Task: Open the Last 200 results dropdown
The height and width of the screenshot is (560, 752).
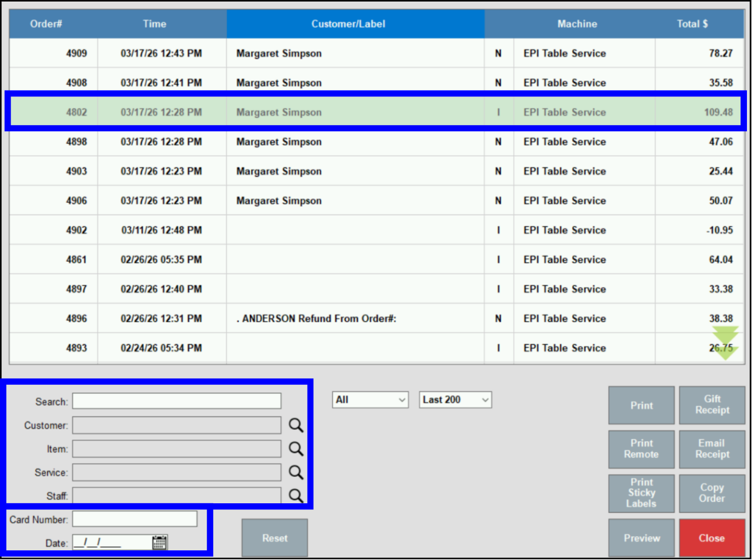Action: (x=455, y=399)
